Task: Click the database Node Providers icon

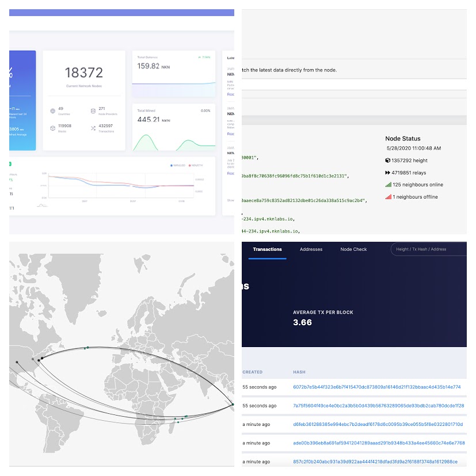Action: point(93,111)
